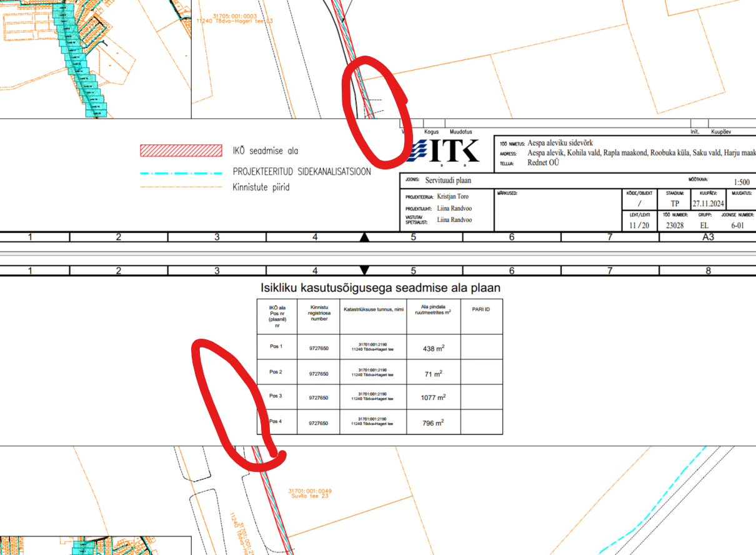Click the date 27.11.2024 field

click(x=709, y=204)
